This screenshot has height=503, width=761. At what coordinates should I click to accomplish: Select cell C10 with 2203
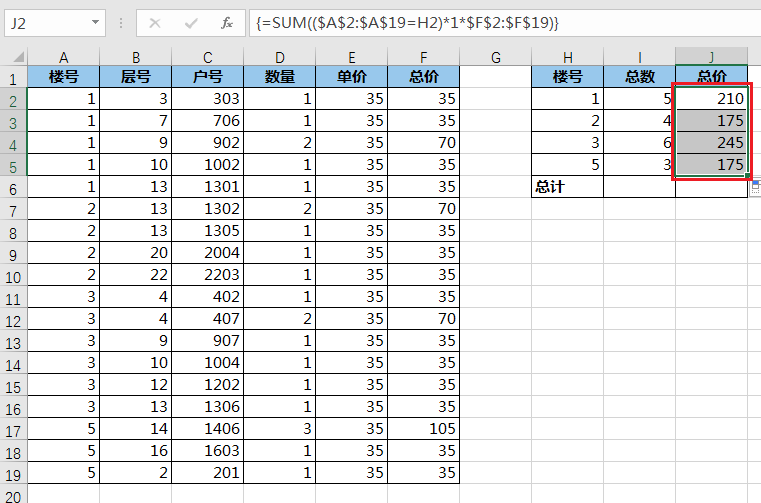tap(207, 275)
